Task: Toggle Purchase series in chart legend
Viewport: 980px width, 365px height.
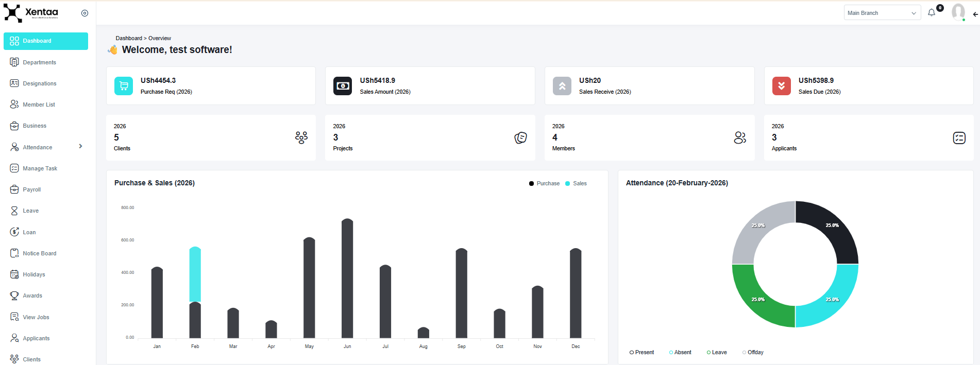Action: pos(544,183)
